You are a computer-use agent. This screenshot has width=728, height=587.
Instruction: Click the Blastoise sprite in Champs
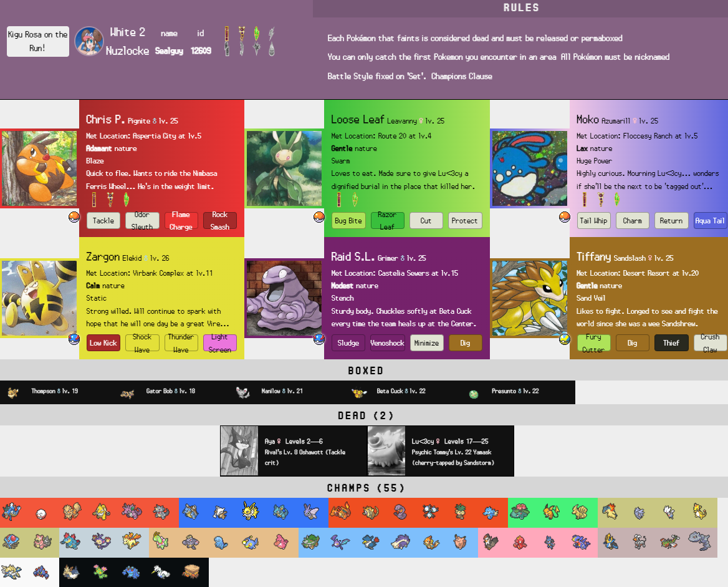[190, 512]
